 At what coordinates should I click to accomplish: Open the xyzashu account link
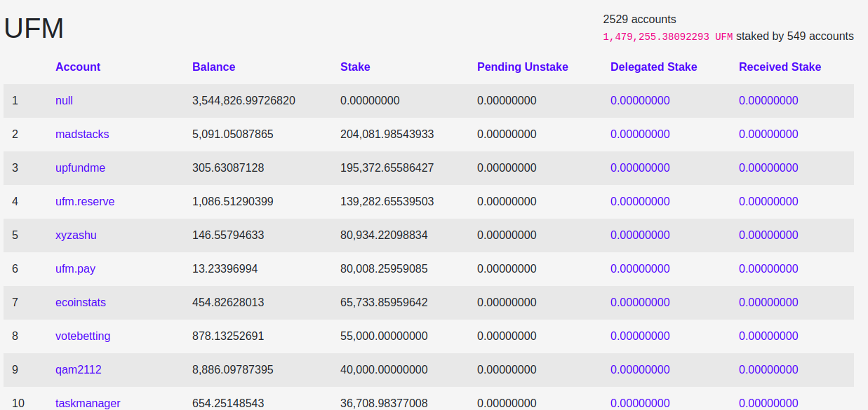(76, 235)
